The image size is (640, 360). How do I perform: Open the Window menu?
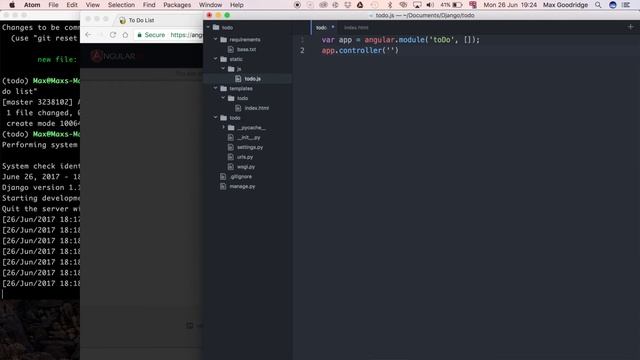pos(210,5)
